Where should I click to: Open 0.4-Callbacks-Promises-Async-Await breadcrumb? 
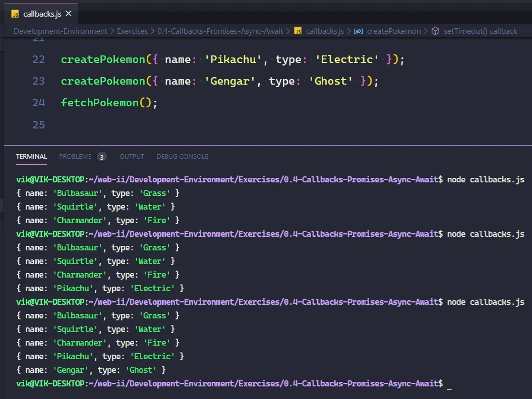pos(220,31)
